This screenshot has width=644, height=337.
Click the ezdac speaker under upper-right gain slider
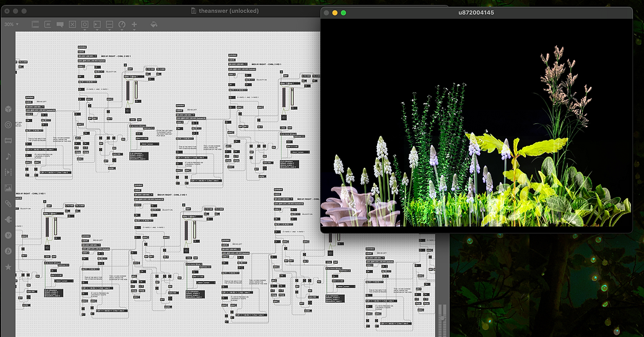click(284, 118)
